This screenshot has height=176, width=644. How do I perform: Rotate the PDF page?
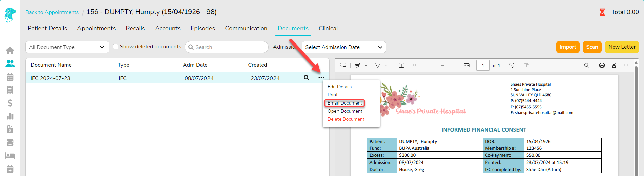(512, 65)
